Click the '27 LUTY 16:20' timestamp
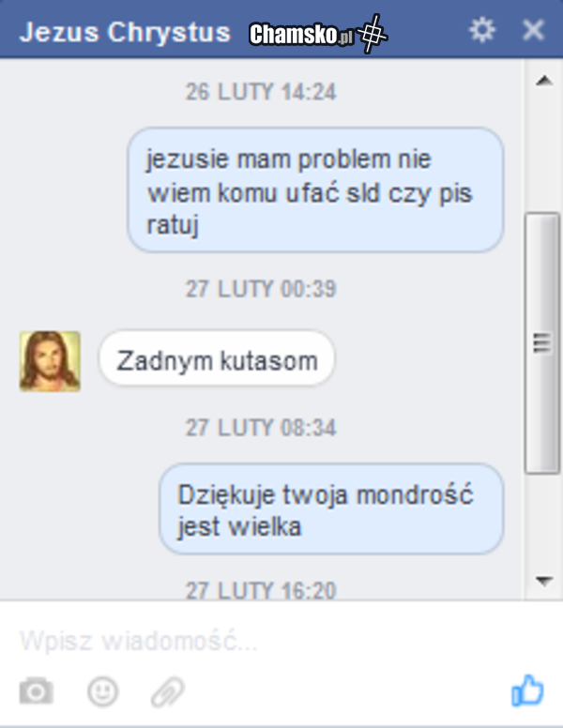The image size is (563, 728). pyautogui.click(x=261, y=590)
